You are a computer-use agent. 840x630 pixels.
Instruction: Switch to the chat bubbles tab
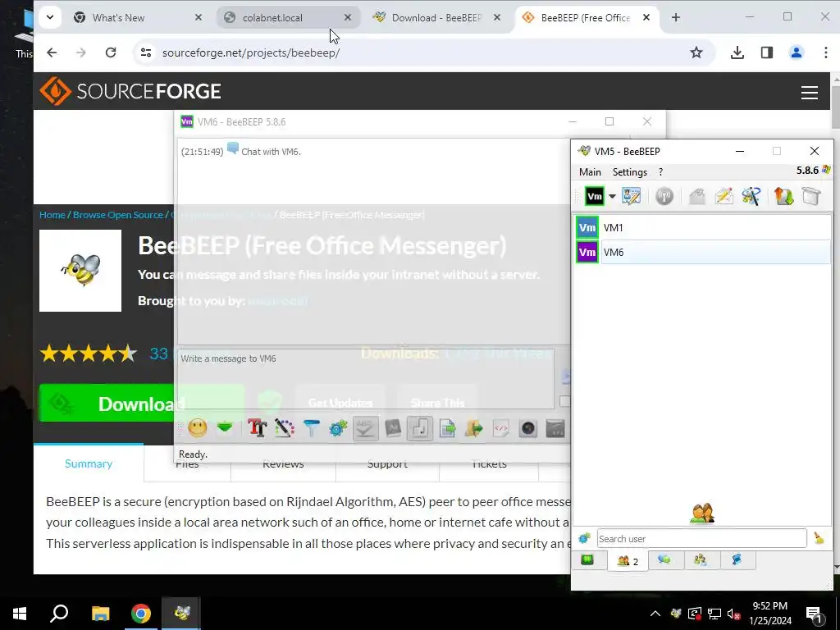pos(664,560)
